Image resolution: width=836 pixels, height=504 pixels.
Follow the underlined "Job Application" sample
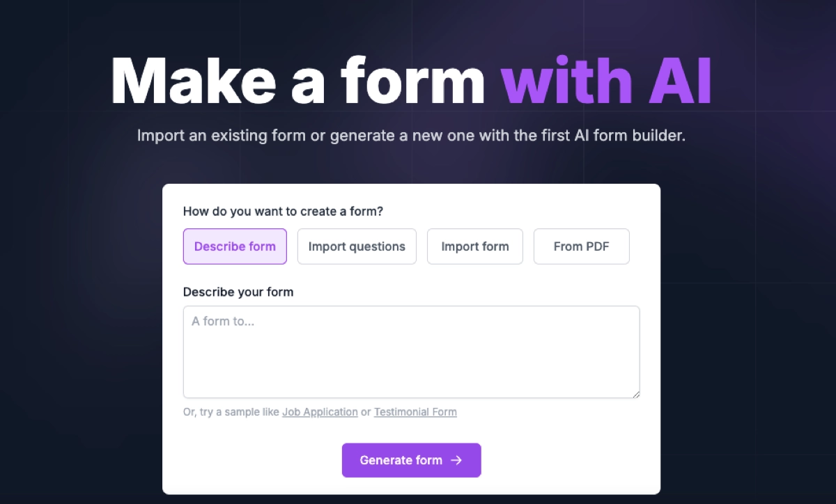click(320, 411)
